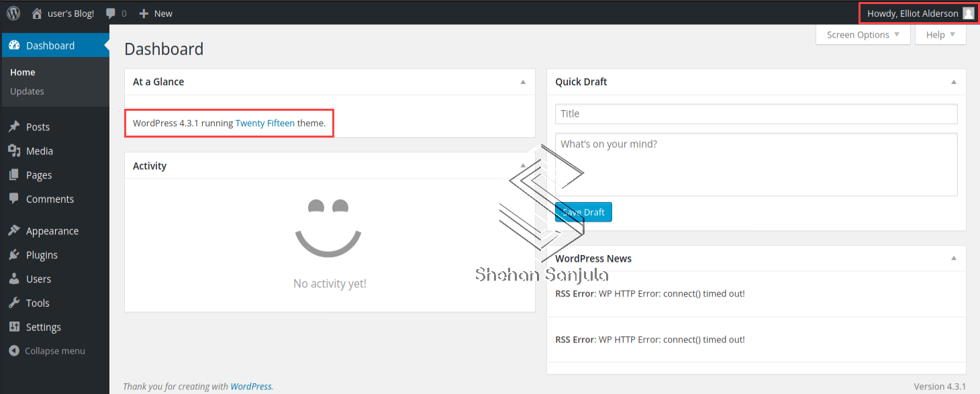This screenshot has height=394, width=980.
Task: Collapse the At a Glance panel
Action: tap(523, 82)
